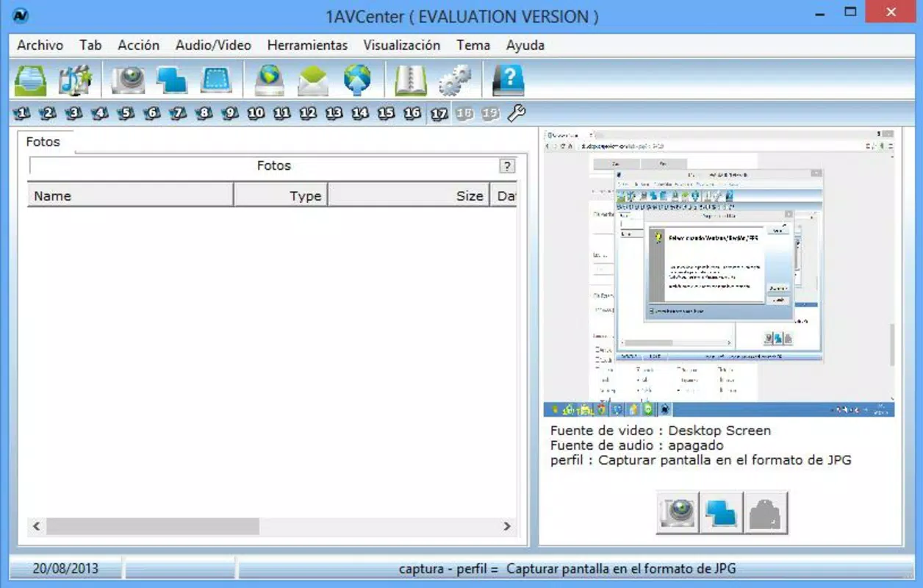This screenshot has width=923, height=588.
Task: Choose profile number 5 icon
Action: coord(126,113)
